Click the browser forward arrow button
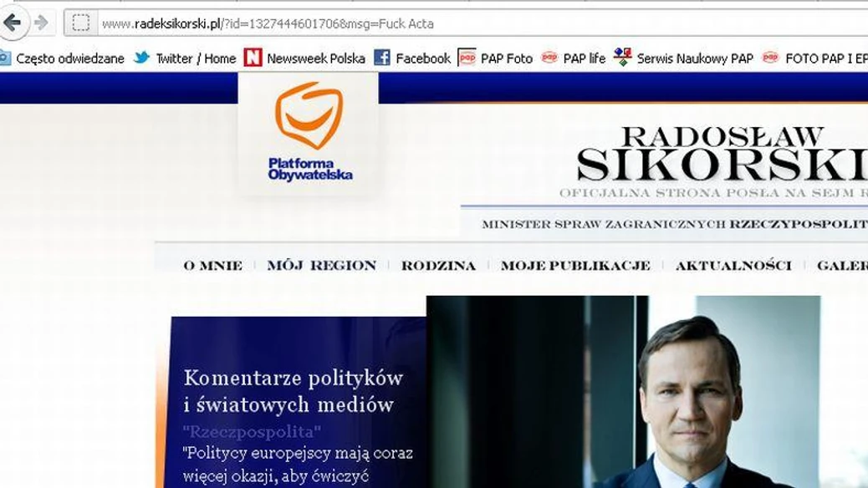 pyautogui.click(x=41, y=23)
